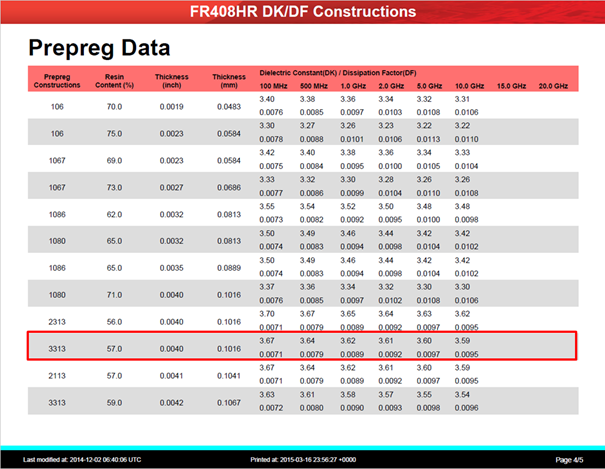Screen dimensions: 605x469
Task: Select the 500 MHz frequency column header
Action: 313,88
